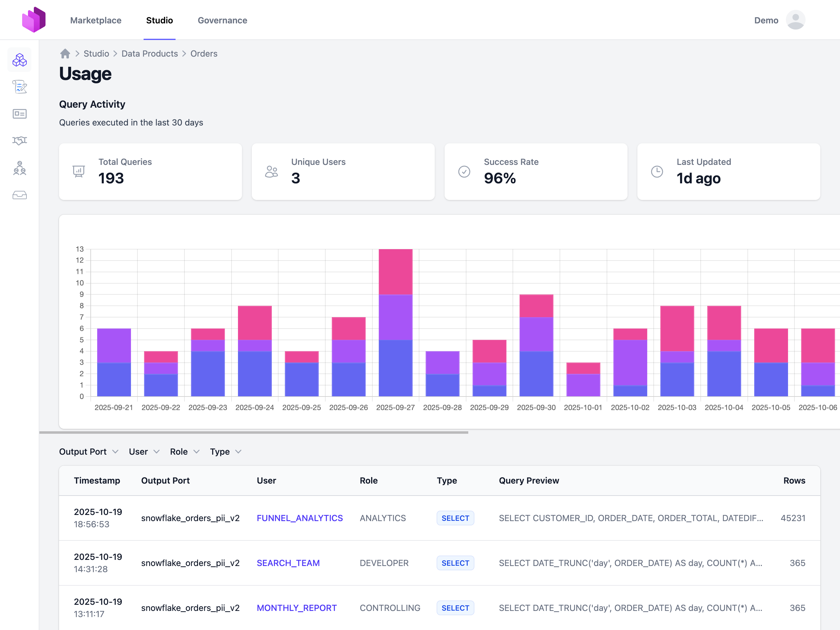Switch to the Governance tab

click(222, 20)
